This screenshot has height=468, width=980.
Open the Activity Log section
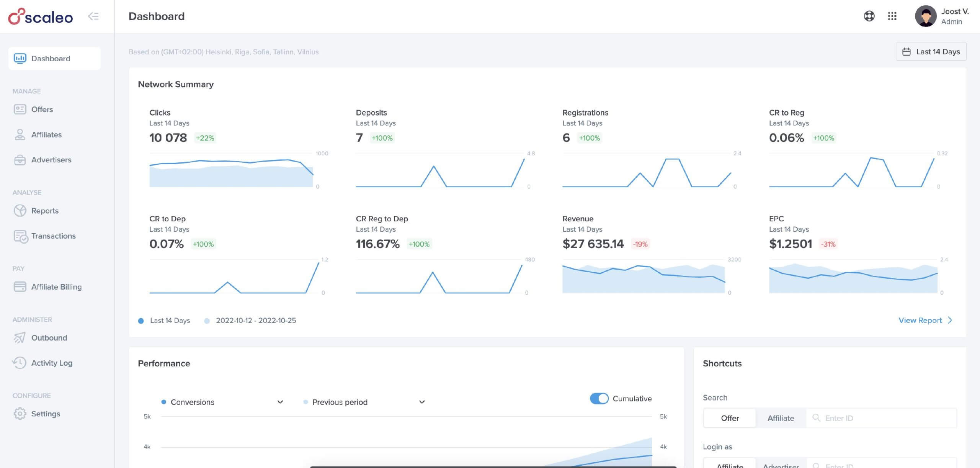(52, 362)
